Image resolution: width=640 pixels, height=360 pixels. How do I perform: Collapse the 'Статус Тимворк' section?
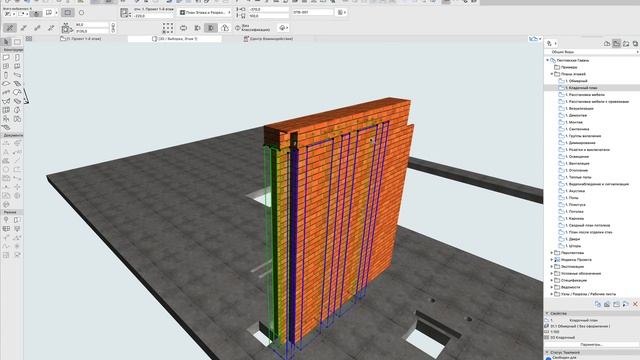(547, 352)
